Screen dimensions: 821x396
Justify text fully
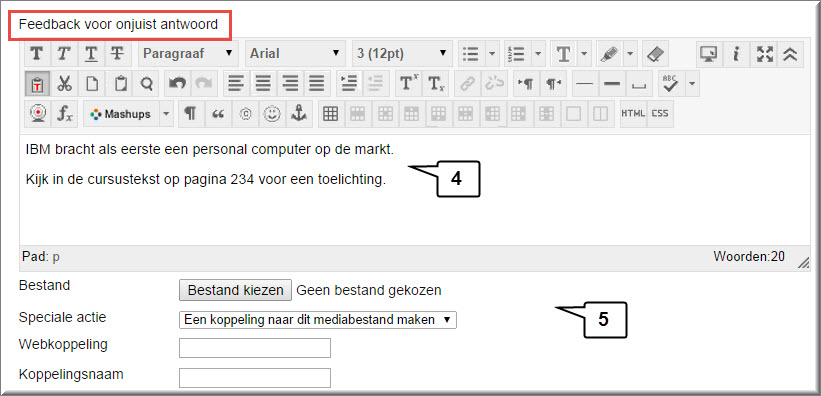(317, 84)
